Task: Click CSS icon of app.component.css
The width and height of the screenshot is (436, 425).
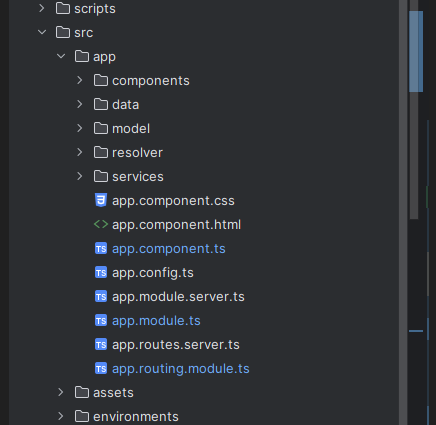Action: [x=101, y=200]
